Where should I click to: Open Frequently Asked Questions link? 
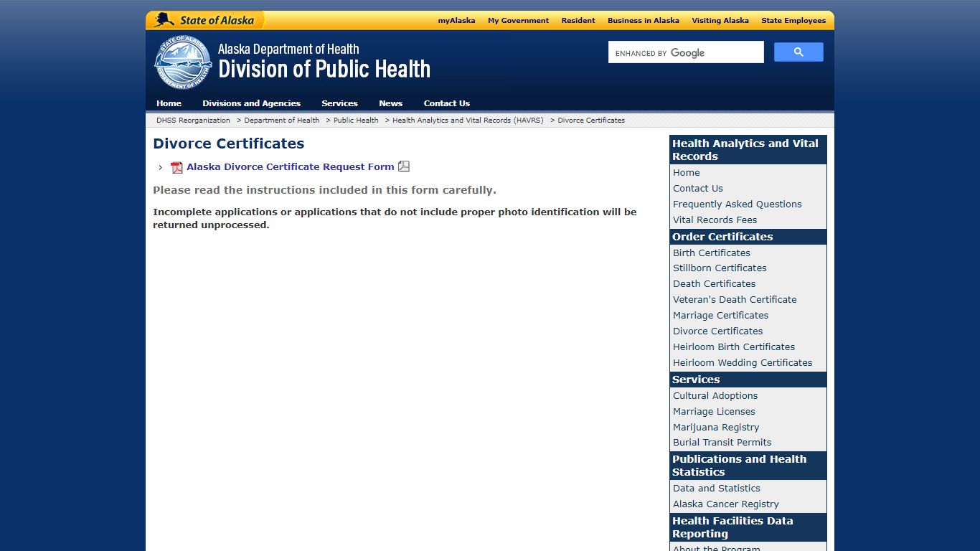tap(738, 204)
